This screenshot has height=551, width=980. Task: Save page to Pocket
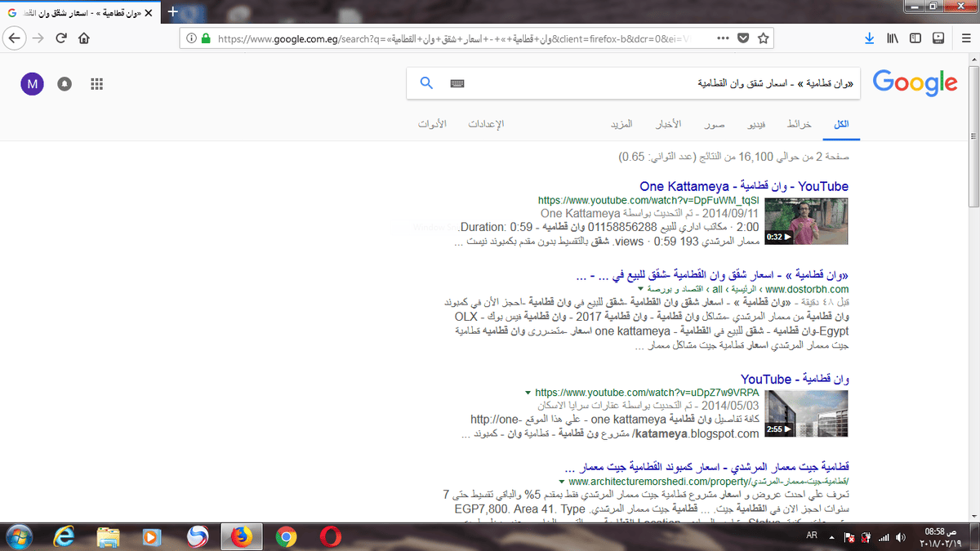(x=743, y=38)
